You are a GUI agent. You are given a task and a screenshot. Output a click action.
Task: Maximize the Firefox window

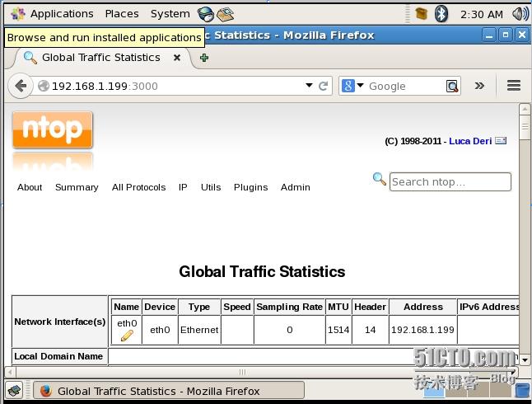(505, 35)
